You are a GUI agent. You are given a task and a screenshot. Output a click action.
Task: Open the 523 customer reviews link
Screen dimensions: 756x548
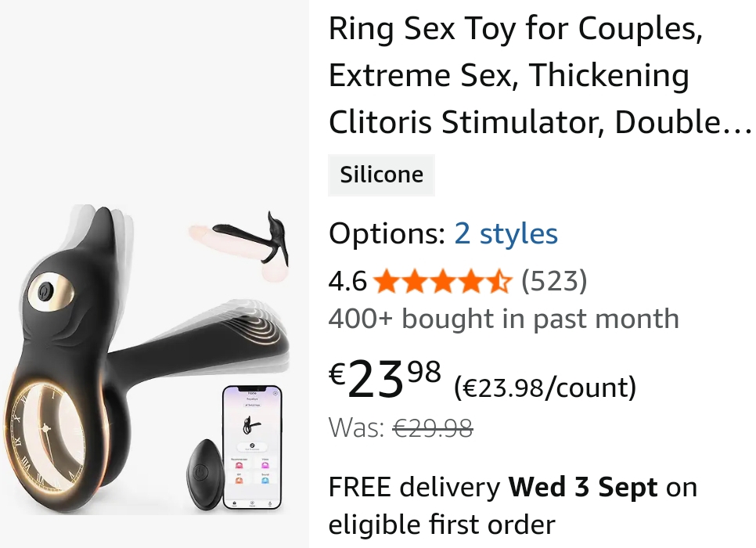[x=554, y=281]
